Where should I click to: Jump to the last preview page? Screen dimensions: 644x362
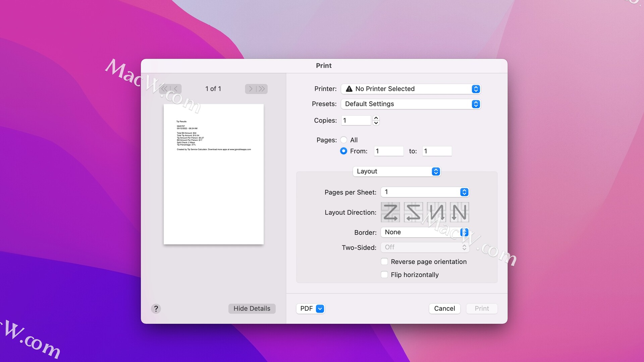click(x=262, y=89)
